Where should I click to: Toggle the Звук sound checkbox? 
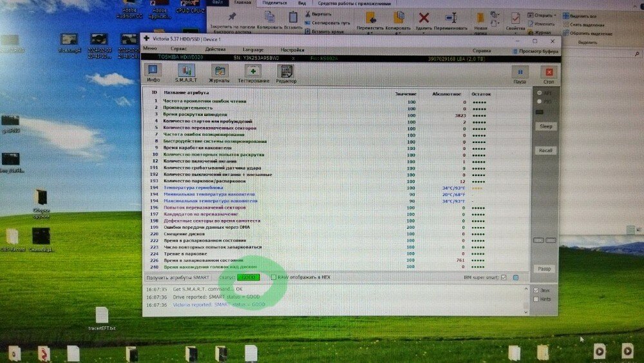[536, 290]
